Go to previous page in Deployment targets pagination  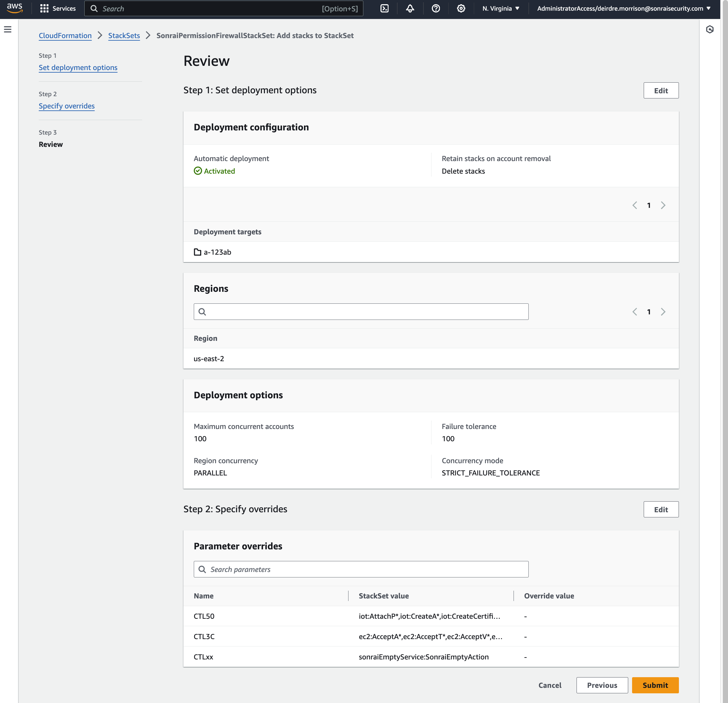tap(634, 205)
